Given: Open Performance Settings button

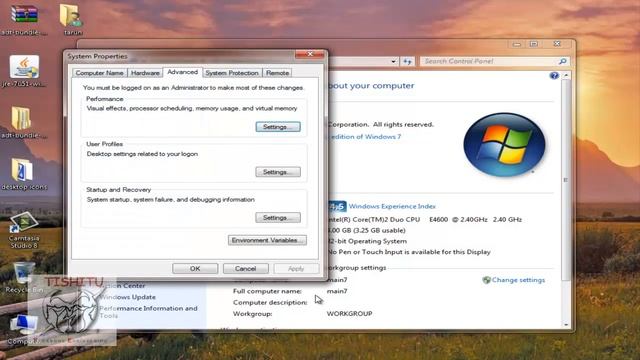Looking at the screenshot, I should click(278, 127).
